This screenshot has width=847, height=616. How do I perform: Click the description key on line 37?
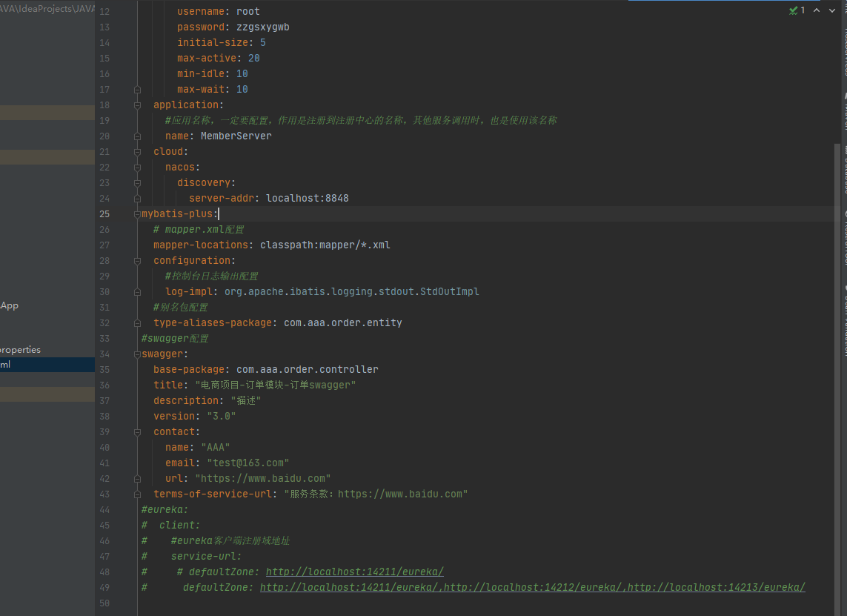186,401
